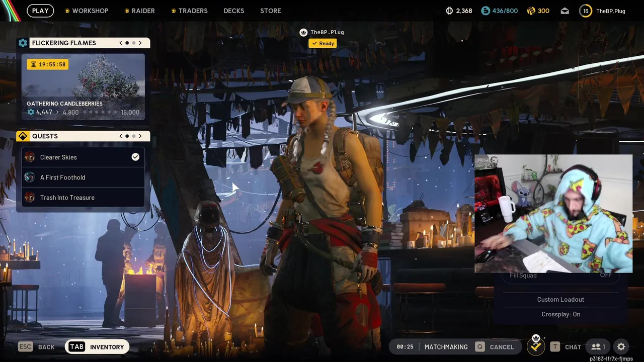Click the TheBP.Plug nameplate above character
The height and width of the screenshot is (362, 644).
[x=327, y=32]
